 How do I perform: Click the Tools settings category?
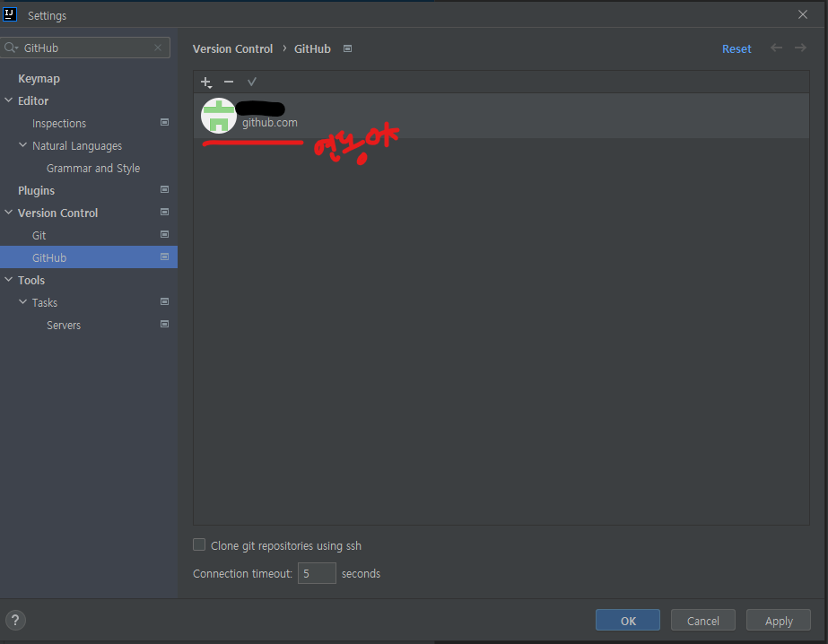31,281
